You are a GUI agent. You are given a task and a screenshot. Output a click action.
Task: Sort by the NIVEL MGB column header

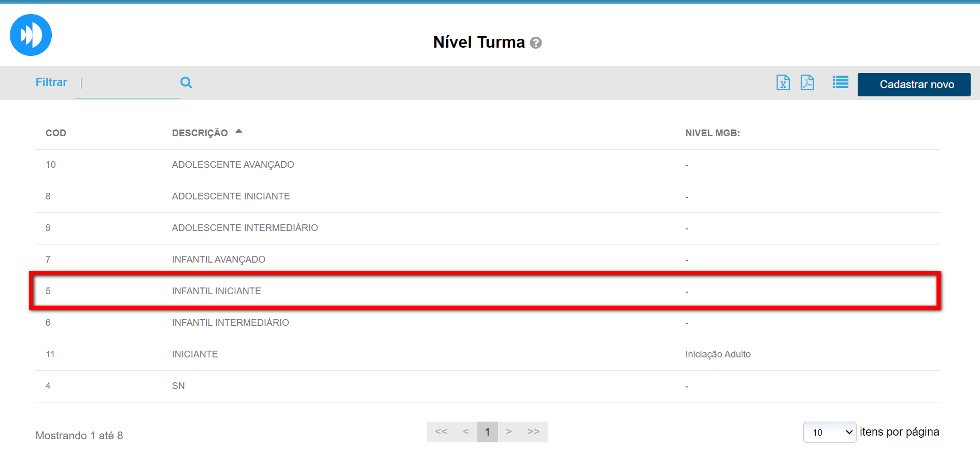click(712, 133)
